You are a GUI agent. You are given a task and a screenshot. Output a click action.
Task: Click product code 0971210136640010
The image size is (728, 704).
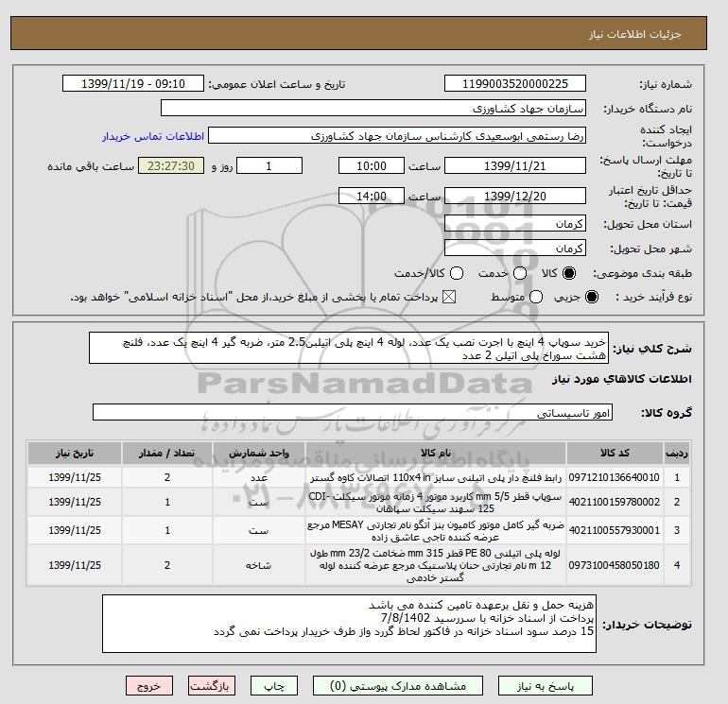pos(615,477)
